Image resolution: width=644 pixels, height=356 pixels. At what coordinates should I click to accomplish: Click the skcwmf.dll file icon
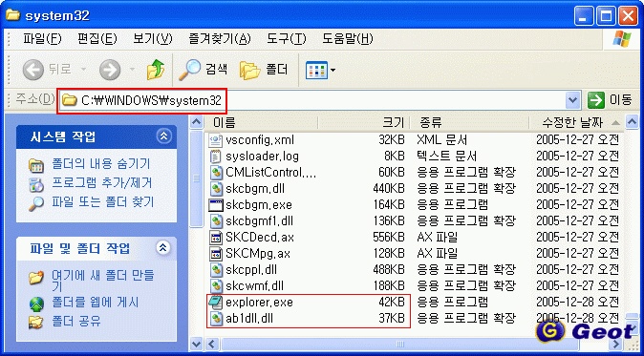tap(216, 286)
